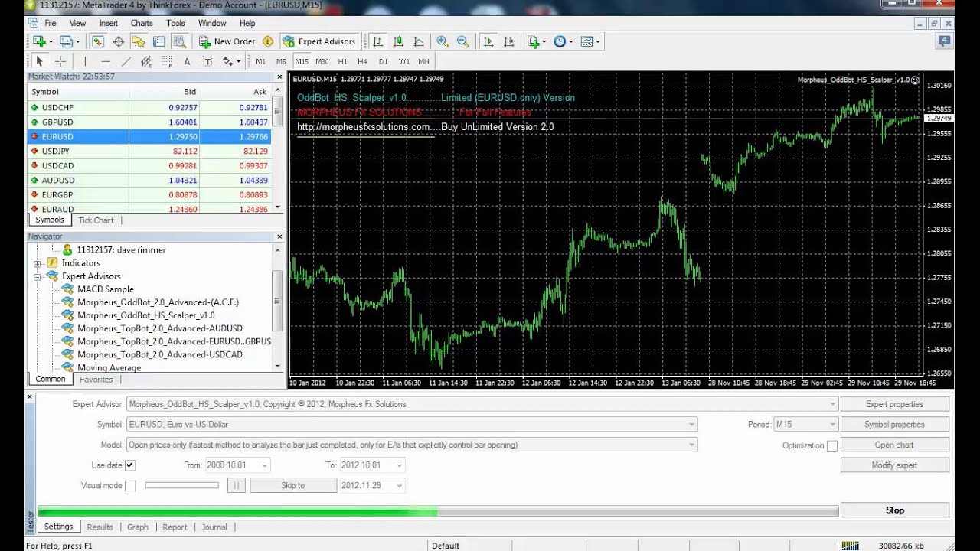Click the Symbol properties button
Viewport: 980px width, 551px height.
(x=895, y=425)
